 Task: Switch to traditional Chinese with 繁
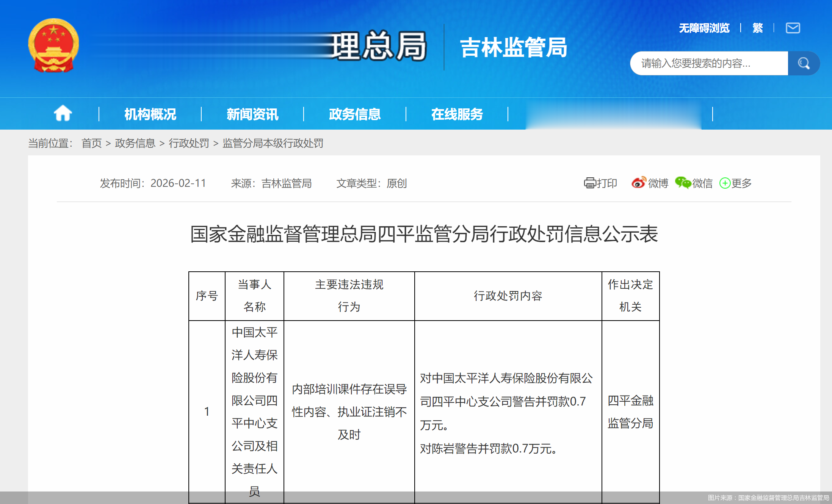[x=757, y=28]
